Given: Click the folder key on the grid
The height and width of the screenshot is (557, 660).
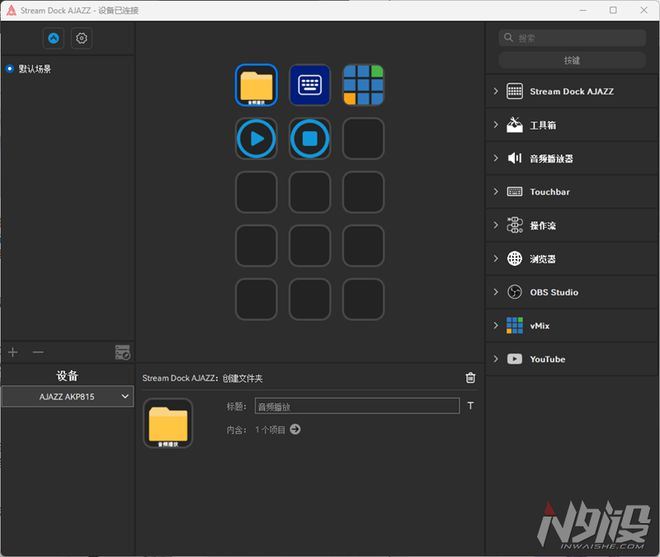Looking at the screenshot, I should (x=257, y=85).
